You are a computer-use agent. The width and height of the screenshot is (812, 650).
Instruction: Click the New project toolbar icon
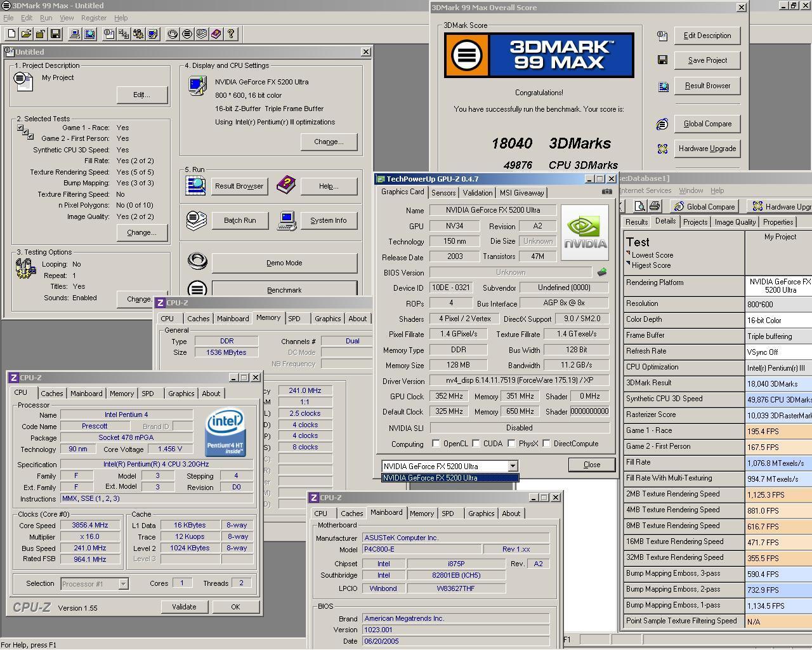(12, 34)
